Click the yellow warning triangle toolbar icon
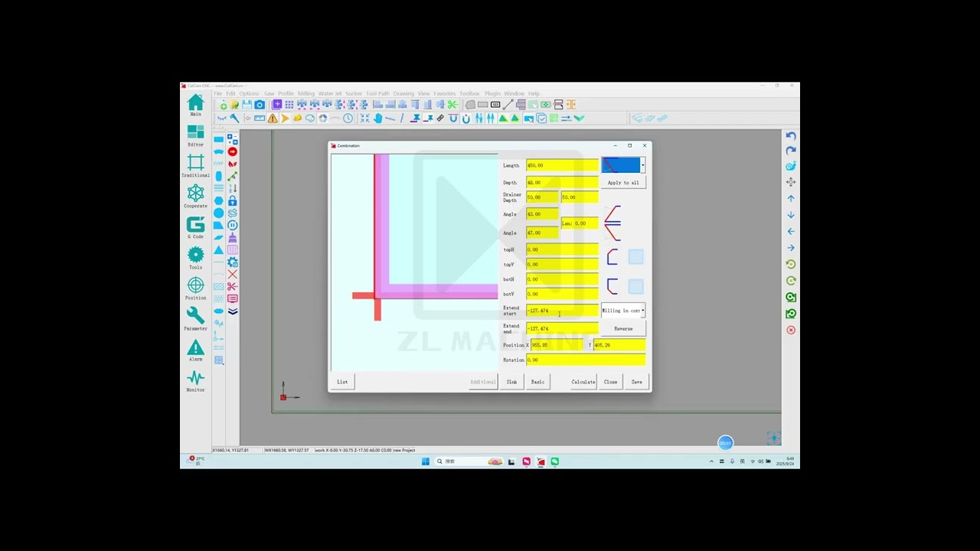 [x=273, y=119]
